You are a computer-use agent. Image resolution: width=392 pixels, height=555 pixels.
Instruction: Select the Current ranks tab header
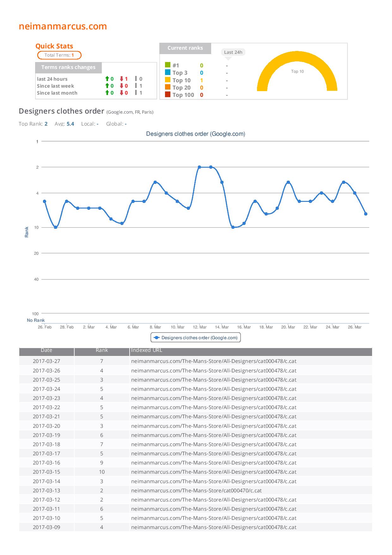185,48
